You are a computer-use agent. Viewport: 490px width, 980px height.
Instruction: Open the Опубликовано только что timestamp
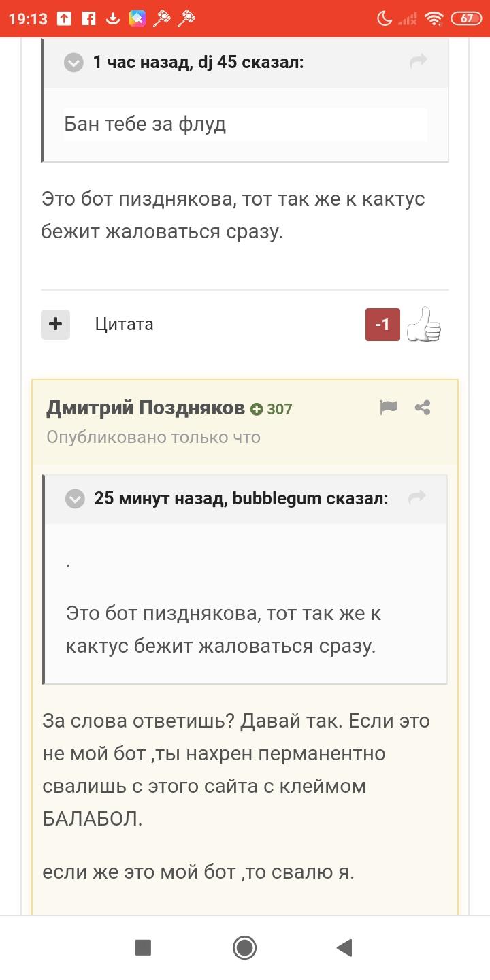pyautogui.click(x=153, y=437)
